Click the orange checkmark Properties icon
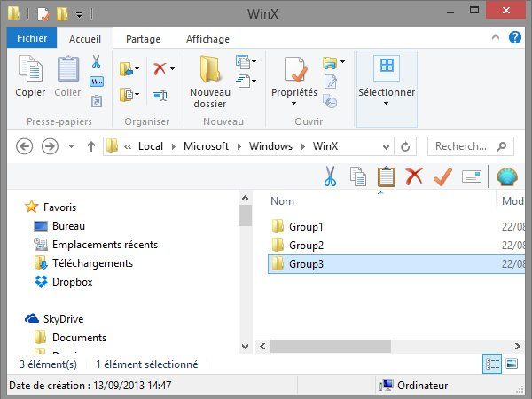This screenshot has height=399, width=532. (x=443, y=176)
